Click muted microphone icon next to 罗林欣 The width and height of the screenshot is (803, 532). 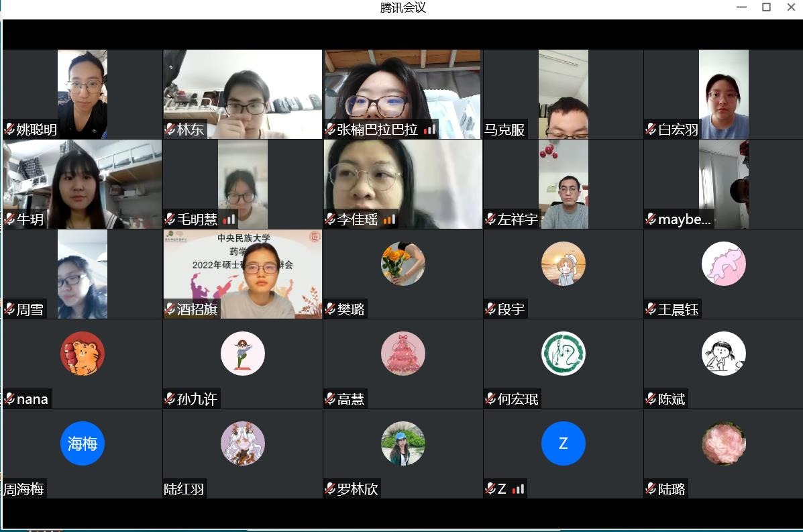coord(331,489)
